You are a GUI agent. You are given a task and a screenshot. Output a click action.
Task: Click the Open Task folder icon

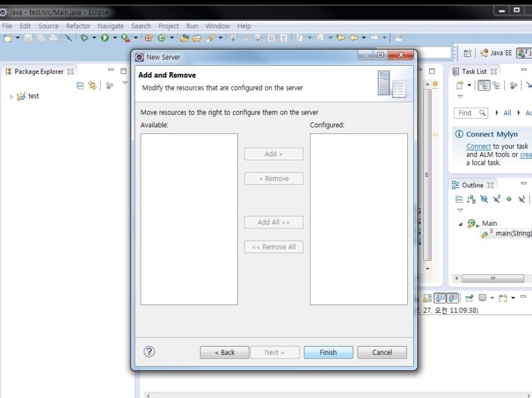click(x=197, y=38)
